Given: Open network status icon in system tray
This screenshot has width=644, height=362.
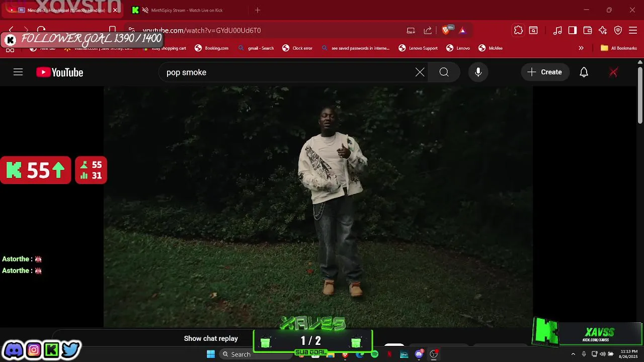Looking at the screenshot, I should click(x=594, y=354).
